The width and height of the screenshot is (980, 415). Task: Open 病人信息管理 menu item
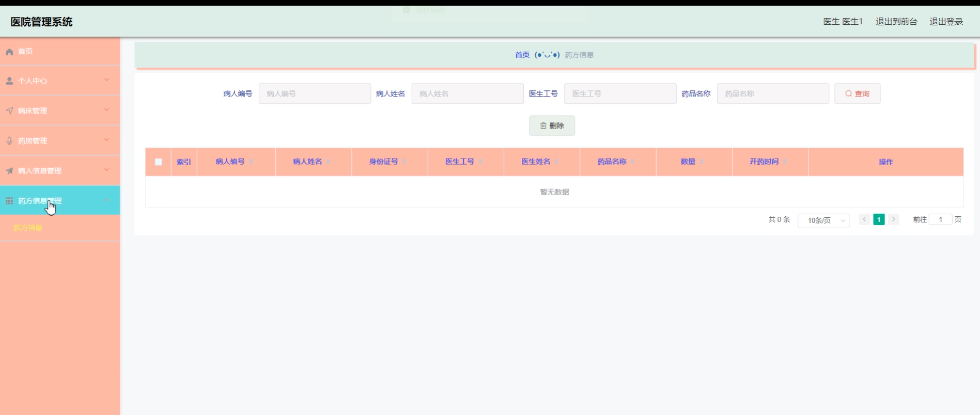coord(60,171)
